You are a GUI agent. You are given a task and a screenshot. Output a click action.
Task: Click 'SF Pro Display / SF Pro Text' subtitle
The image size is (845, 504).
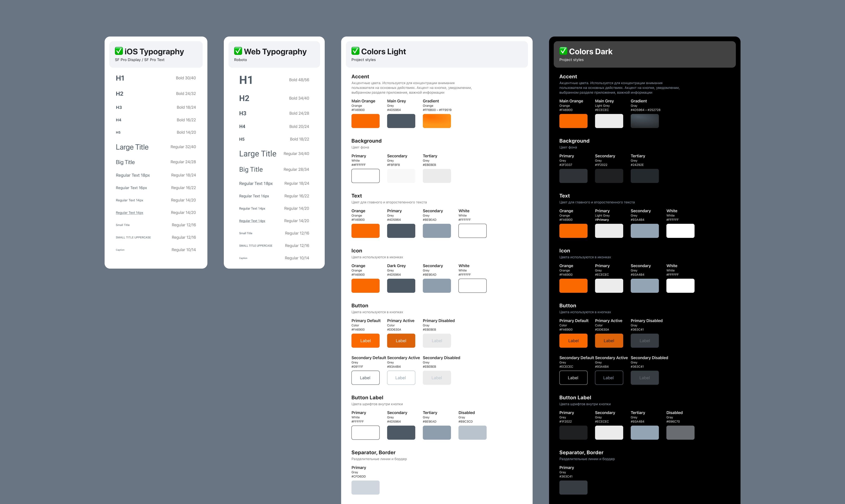click(x=140, y=60)
